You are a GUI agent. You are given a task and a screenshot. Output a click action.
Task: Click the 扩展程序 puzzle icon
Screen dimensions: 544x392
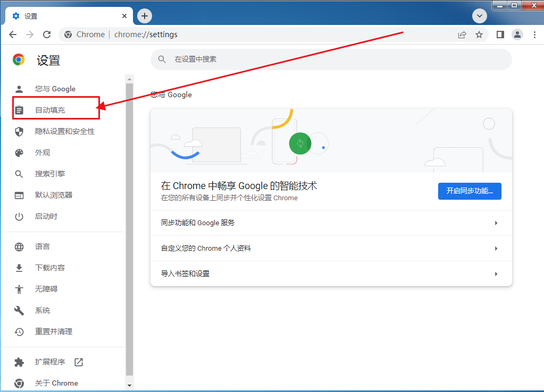point(19,362)
